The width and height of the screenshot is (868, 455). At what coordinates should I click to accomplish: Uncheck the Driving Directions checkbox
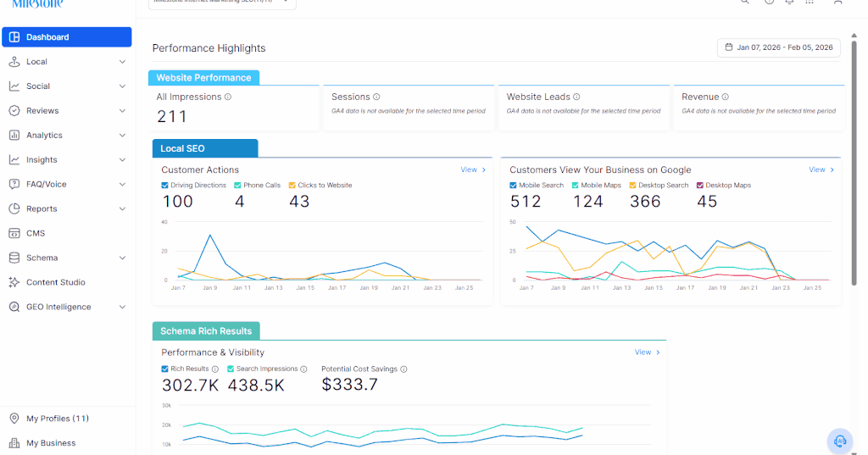click(165, 186)
